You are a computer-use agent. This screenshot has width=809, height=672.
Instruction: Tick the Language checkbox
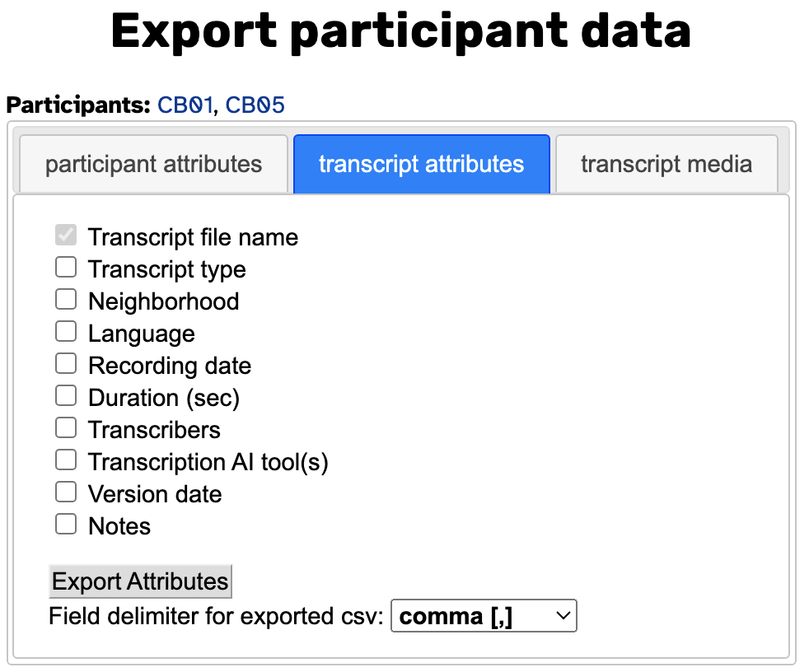[66, 332]
